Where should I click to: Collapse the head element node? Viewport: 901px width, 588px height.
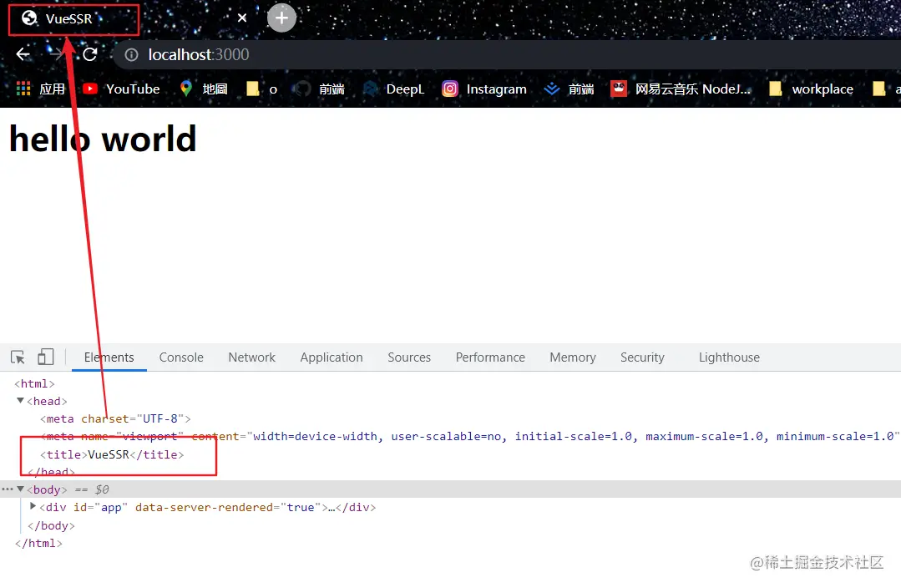coord(20,400)
